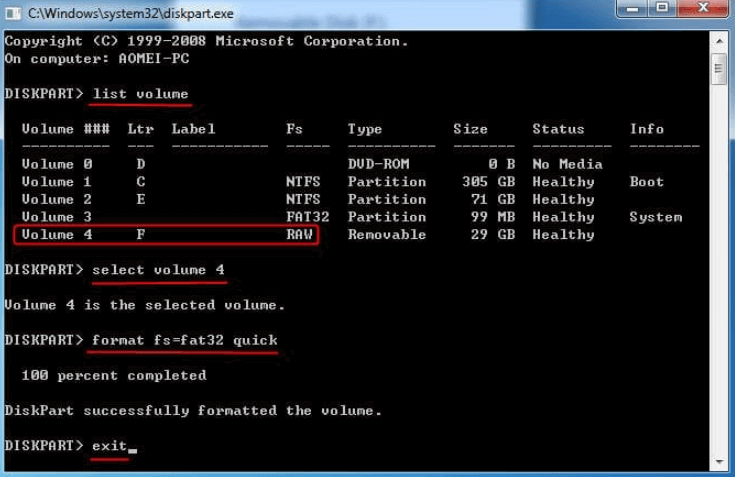Viewport: 735px width, 477px height.
Task: Click the 'exit' command at the prompt
Action: click(108, 445)
